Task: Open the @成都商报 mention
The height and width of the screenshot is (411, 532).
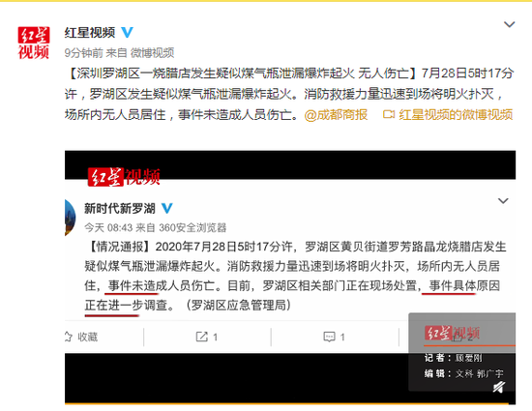Action: coord(336,115)
